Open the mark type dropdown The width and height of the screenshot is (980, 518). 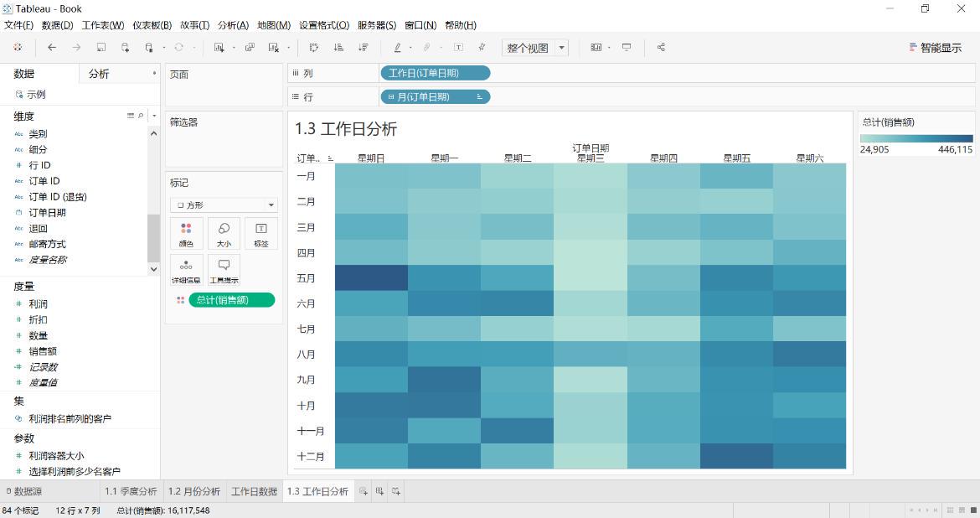224,205
